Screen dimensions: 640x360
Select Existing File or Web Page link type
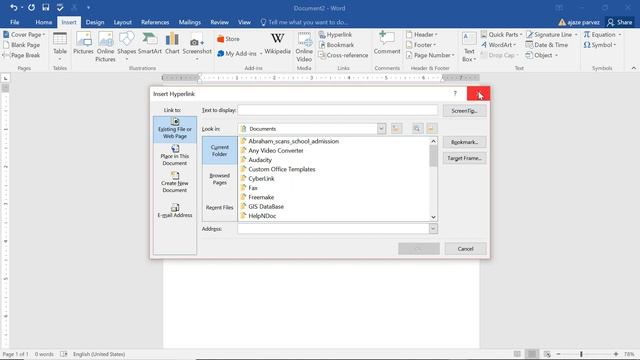(175, 129)
